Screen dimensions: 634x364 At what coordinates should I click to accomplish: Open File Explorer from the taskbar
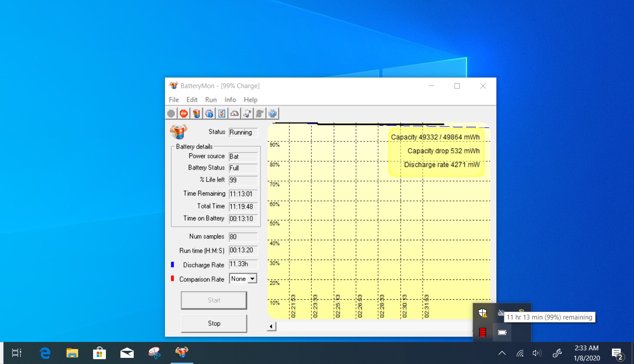click(x=72, y=353)
